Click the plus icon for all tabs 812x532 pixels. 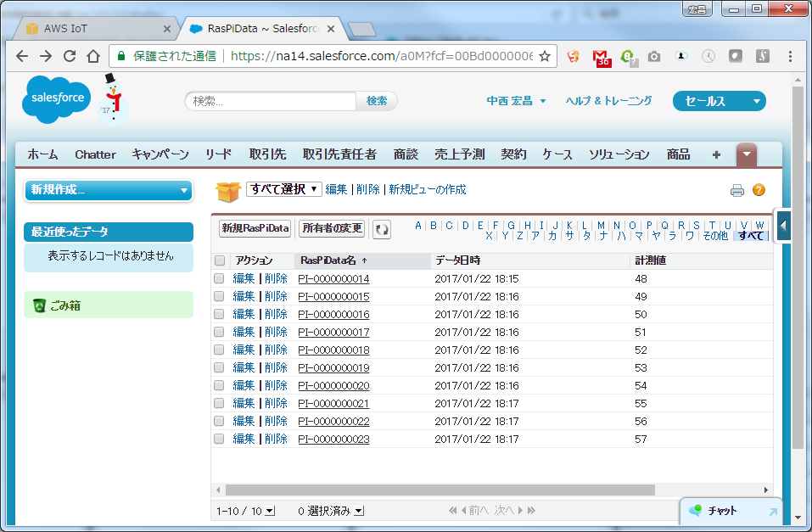(716, 154)
